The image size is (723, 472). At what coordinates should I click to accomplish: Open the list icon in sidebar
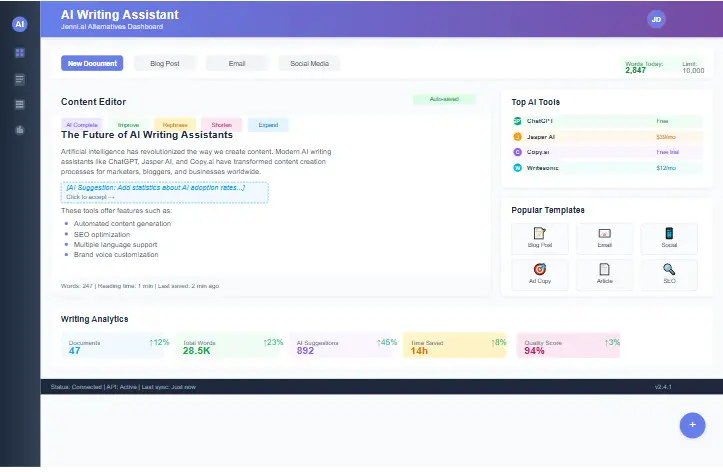[x=19, y=105]
